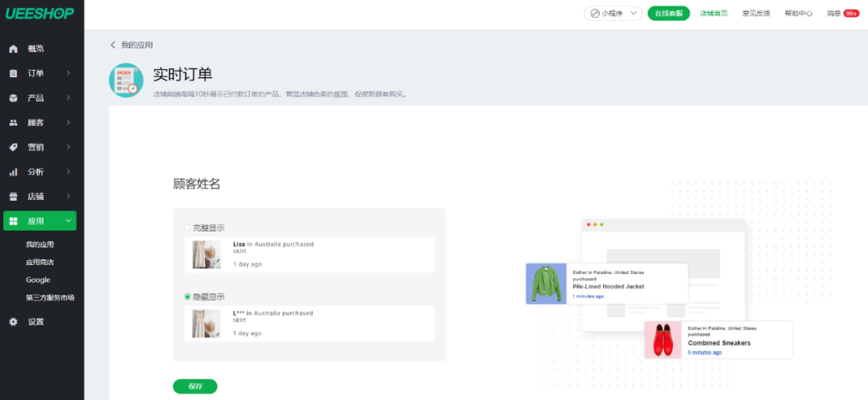Click the 店铺 storefront icon
The height and width of the screenshot is (400, 868).
[x=14, y=197]
